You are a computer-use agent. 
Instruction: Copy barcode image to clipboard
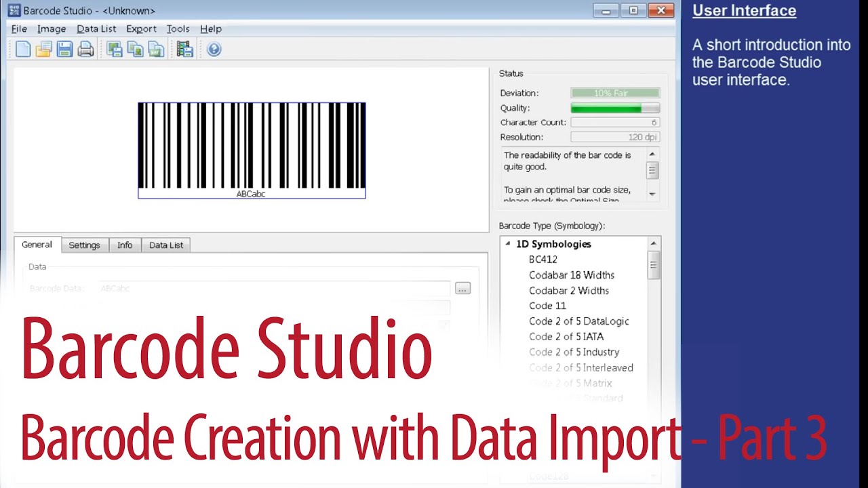click(x=136, y=49)
